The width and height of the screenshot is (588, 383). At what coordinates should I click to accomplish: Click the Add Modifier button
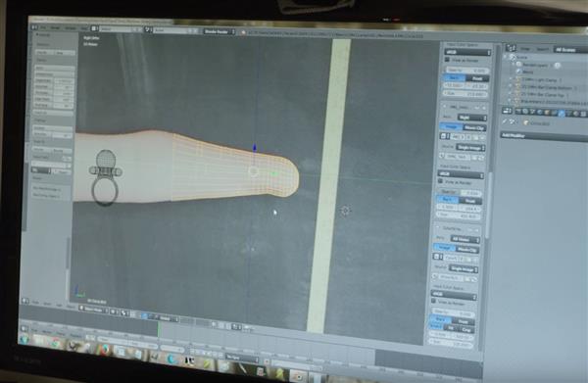[x=545, y=135]
